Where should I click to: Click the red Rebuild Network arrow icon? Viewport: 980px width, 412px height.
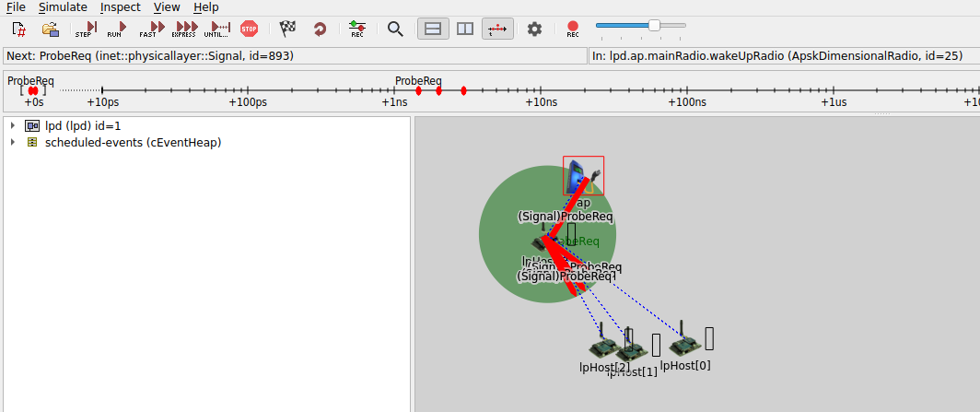320,29
